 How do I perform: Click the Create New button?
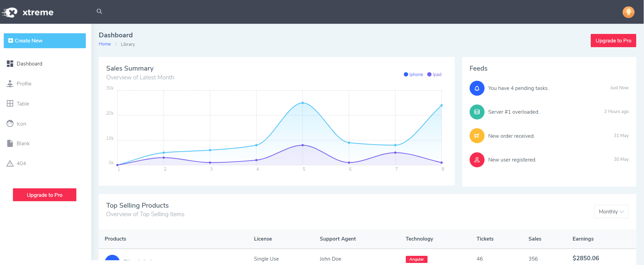pyautogui.click(x=45, y=41)
